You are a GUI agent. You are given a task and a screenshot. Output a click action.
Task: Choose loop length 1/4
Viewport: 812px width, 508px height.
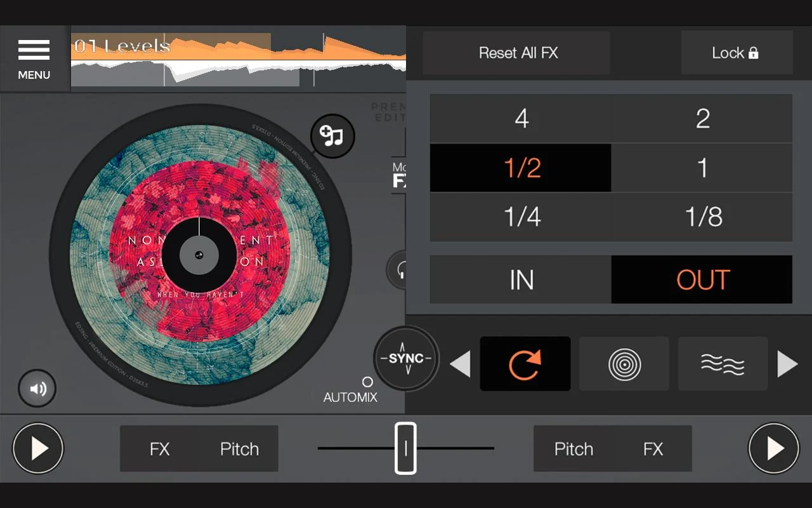[x=521, y=217]
